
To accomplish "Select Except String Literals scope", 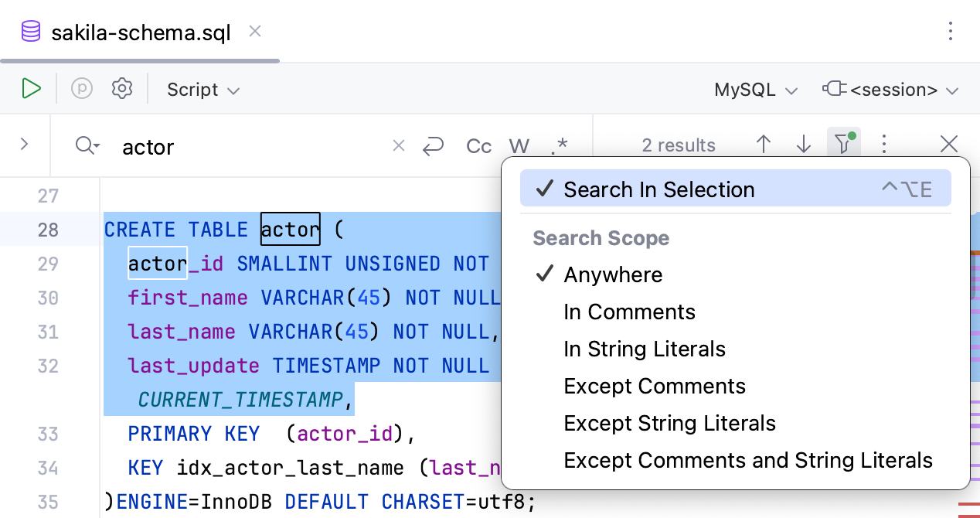I will [669, 423].
